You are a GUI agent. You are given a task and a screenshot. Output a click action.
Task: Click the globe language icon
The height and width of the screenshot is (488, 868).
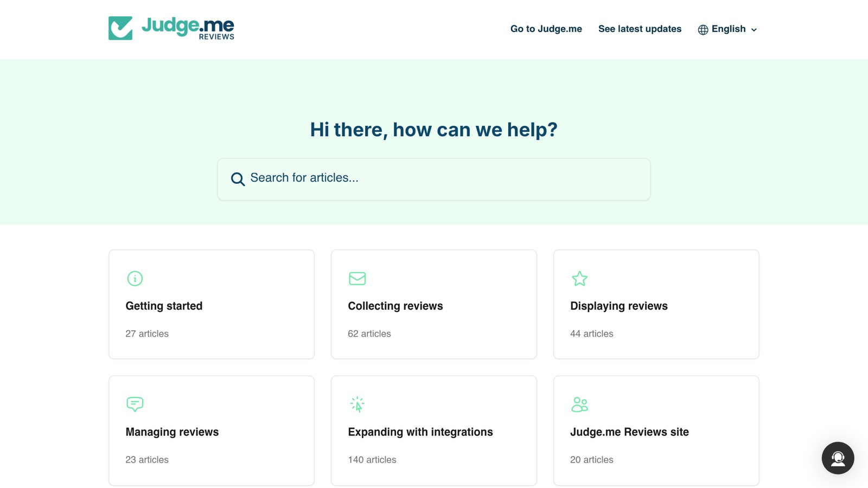click(703, 30)
